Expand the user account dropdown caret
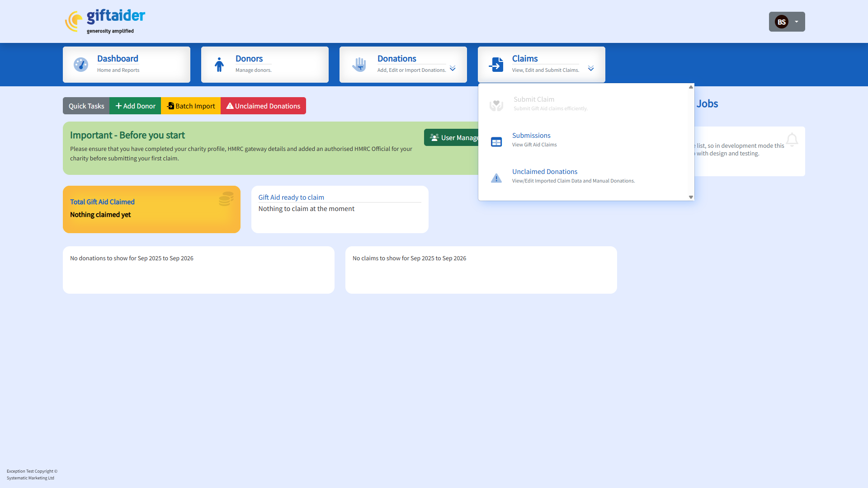The width and height of the screenshot is (868, 488). (797, 22)
